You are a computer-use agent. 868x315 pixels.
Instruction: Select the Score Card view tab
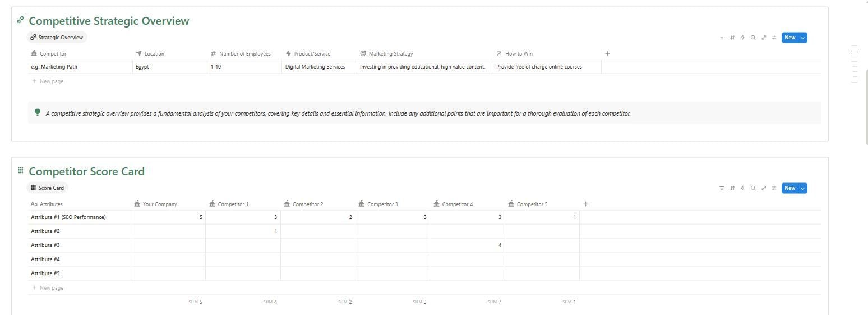click(x=48, y=188)
